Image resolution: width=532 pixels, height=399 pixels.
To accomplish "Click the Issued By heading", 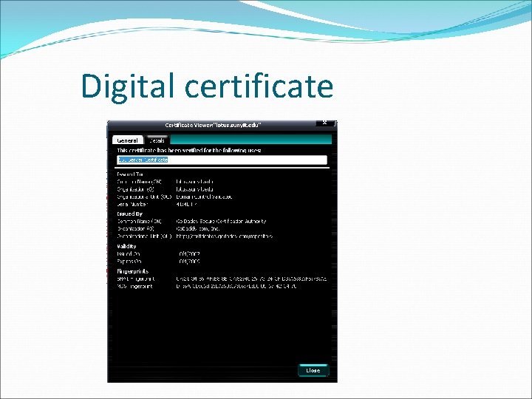I will point(129,214).
